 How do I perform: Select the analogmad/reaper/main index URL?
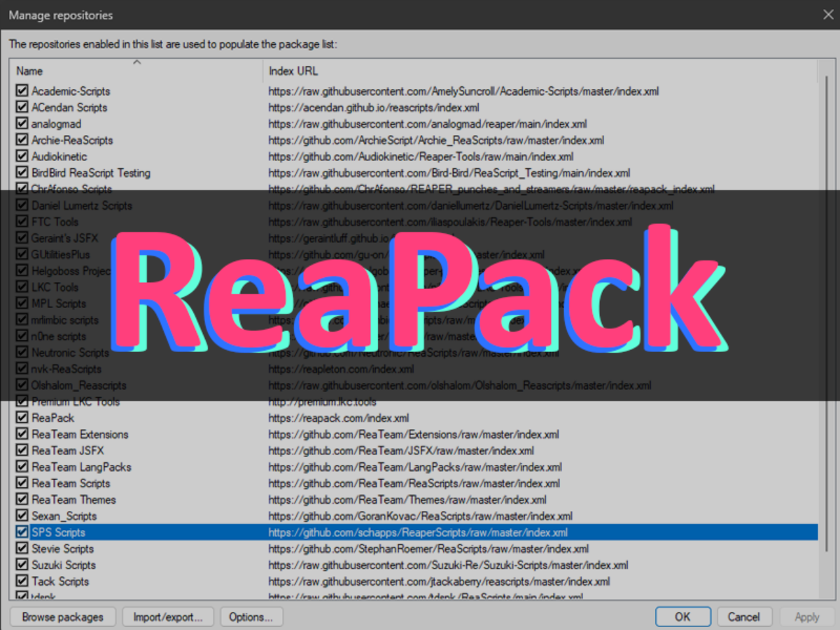click(x=428, y=124)
